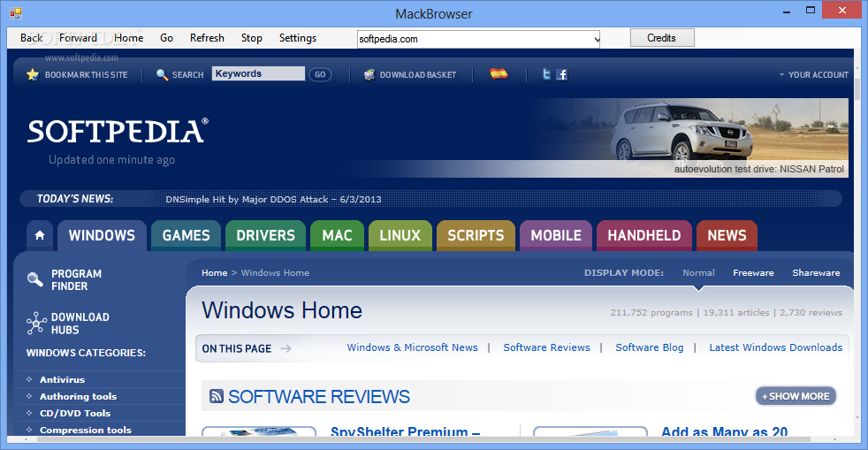Click the Bookmark This Site star icon
Screen dimensions: 868x450
pyautogui.click(x=33, y=75)
